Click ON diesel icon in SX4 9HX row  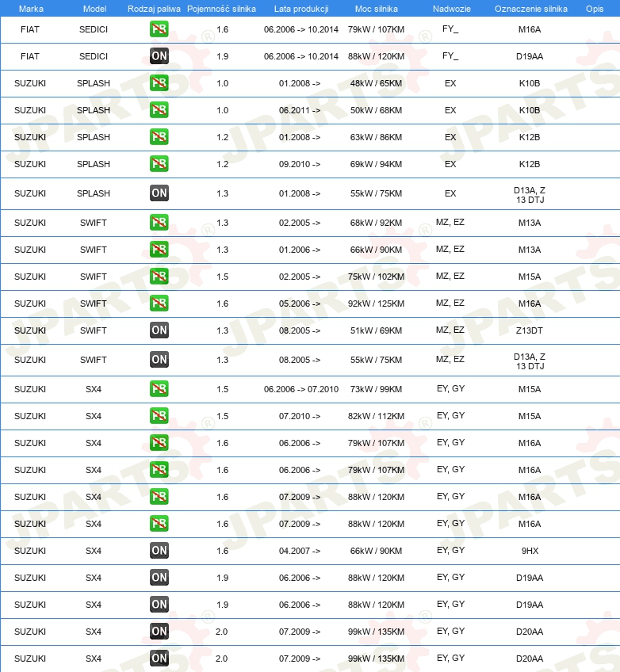pos(159,551)
